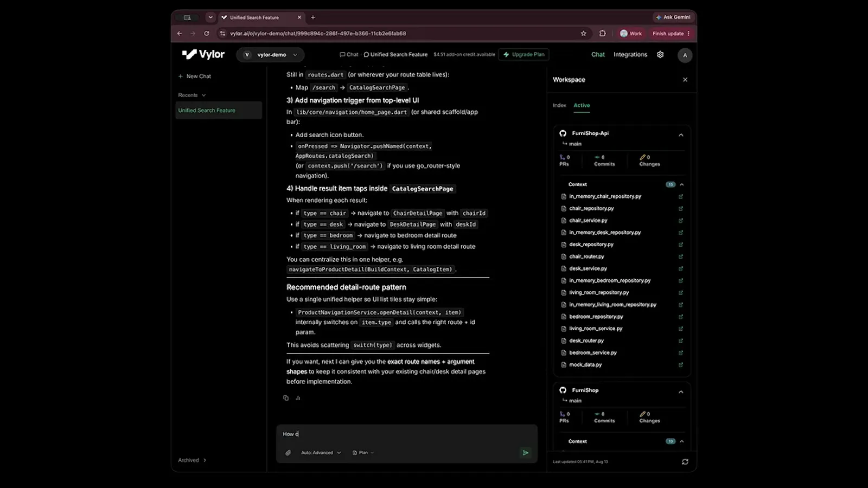Click the Finish update button

coord(671,34)
